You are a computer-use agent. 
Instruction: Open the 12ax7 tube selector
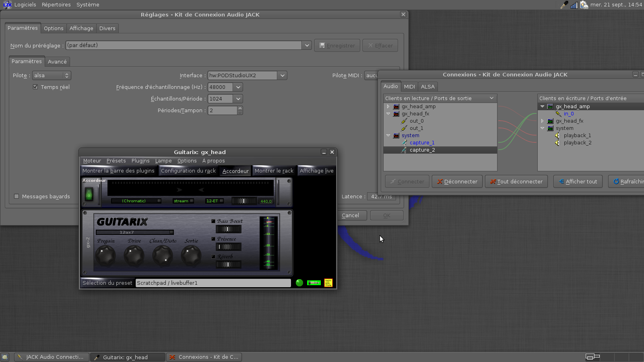[134, 232]
